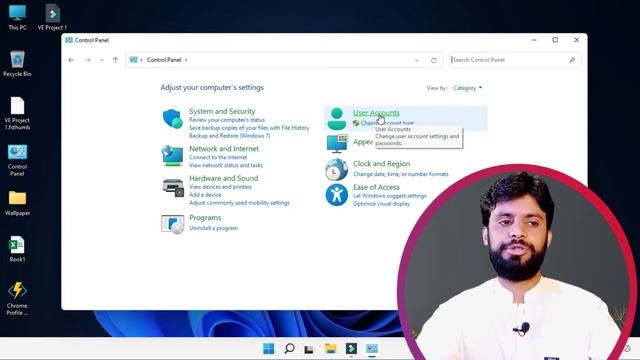Open the Programs heading link
The width and height of the screenshot is (640, 360).
pyautogui.click(x=205, y=218)
